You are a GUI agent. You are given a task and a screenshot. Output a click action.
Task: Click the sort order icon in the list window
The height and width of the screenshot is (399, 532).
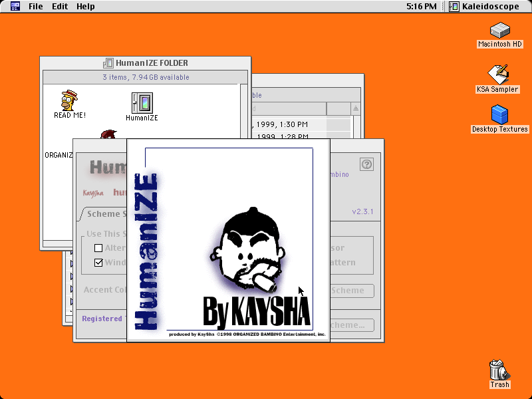(356, 108)
